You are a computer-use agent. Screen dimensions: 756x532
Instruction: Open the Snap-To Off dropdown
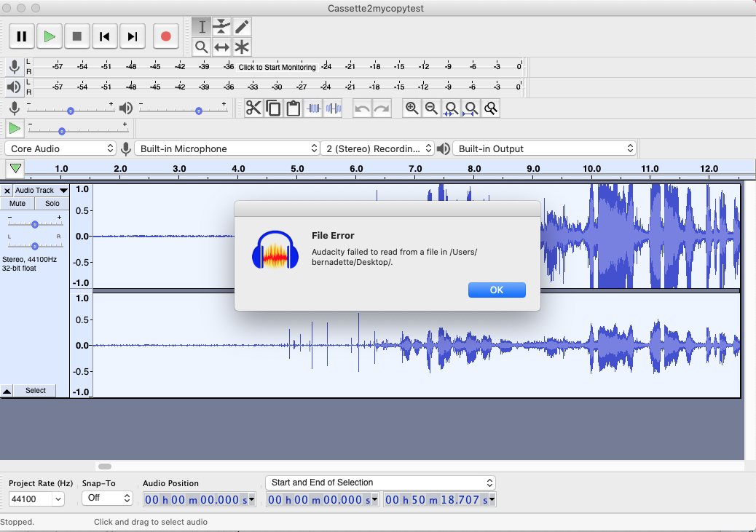pyautogui.click(x=107, y=498)
